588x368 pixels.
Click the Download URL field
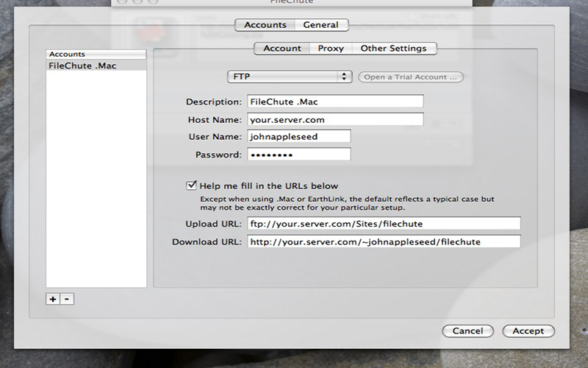click(x=384, y=241)
